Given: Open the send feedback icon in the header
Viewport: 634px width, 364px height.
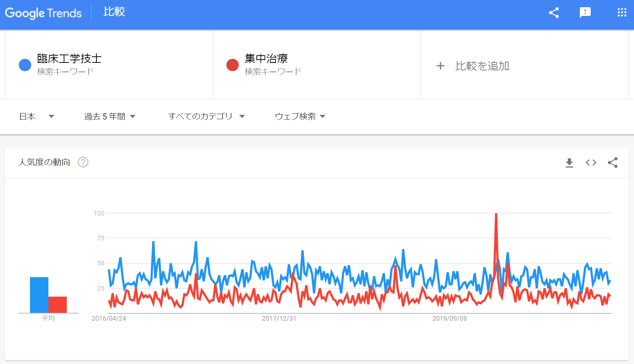Looking at the screenshot, I should [x=585, y=13].
